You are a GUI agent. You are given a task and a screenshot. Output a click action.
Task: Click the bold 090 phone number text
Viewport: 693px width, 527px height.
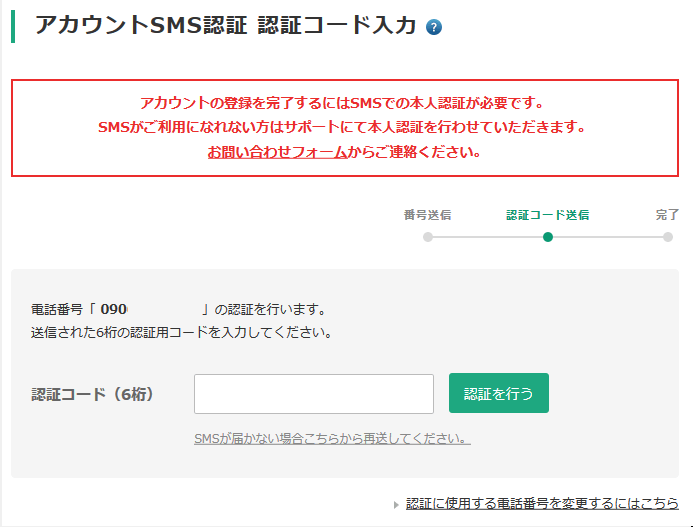114,309
